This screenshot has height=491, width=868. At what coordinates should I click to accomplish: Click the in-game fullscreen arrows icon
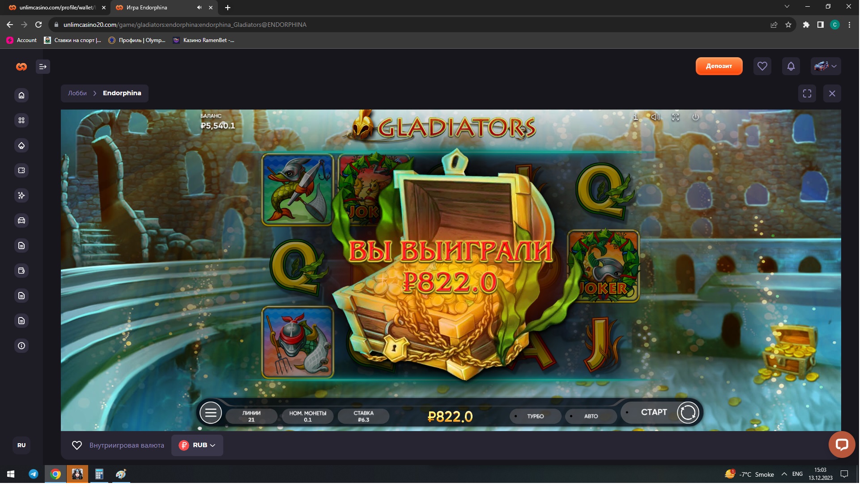676,117
